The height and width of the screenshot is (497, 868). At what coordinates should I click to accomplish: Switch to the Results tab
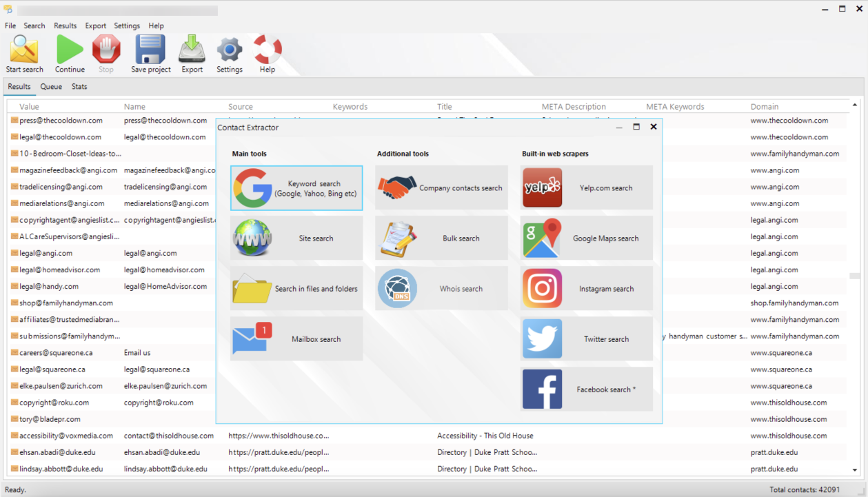pos(19,87)
